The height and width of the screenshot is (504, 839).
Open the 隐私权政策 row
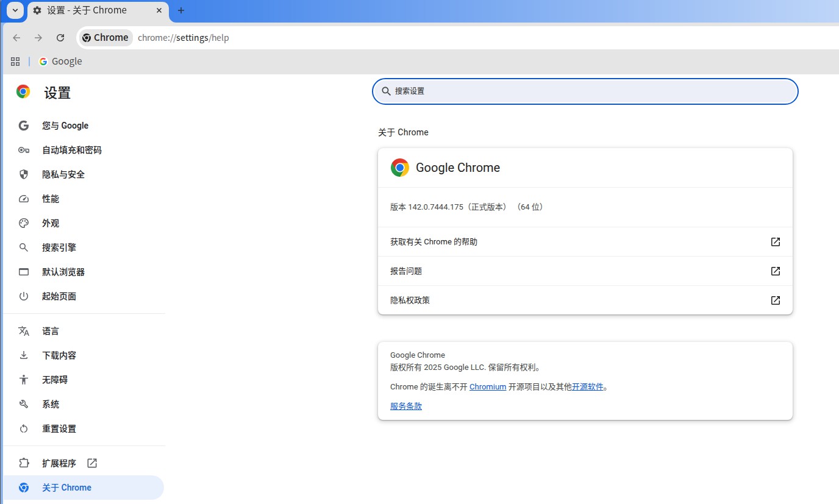pos(585,300)
